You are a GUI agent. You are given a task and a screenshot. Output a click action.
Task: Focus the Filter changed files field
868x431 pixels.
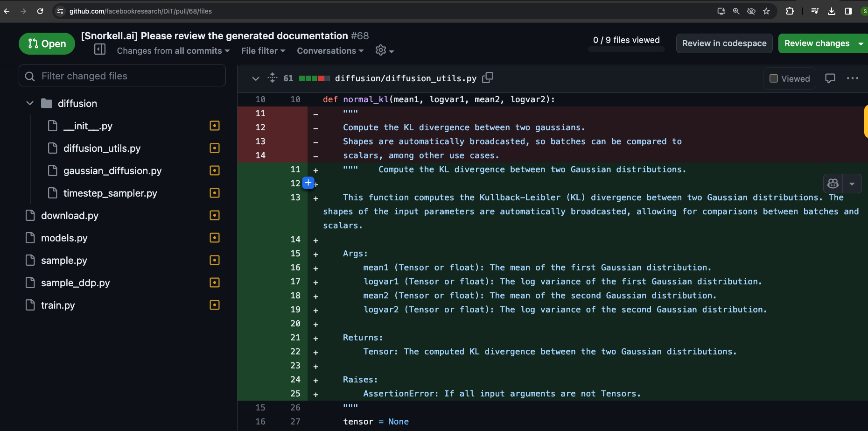[122, 76]
